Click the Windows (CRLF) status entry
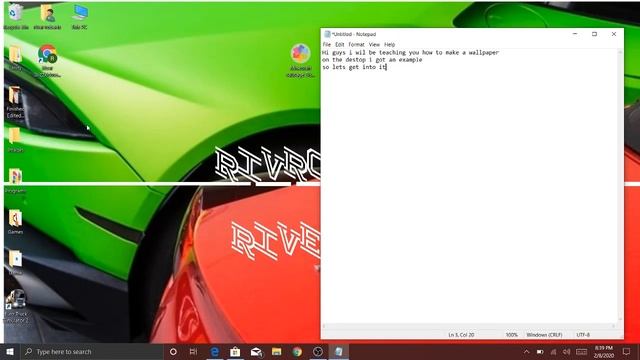 544,335
